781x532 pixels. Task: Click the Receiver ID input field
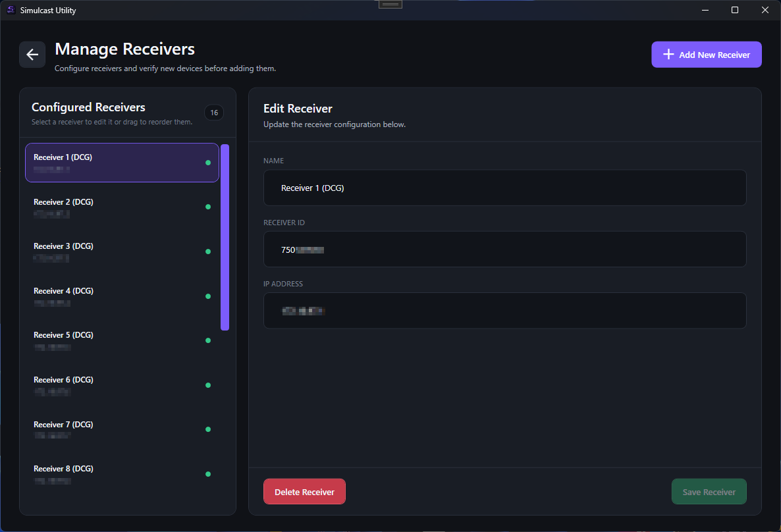[504, 249]
